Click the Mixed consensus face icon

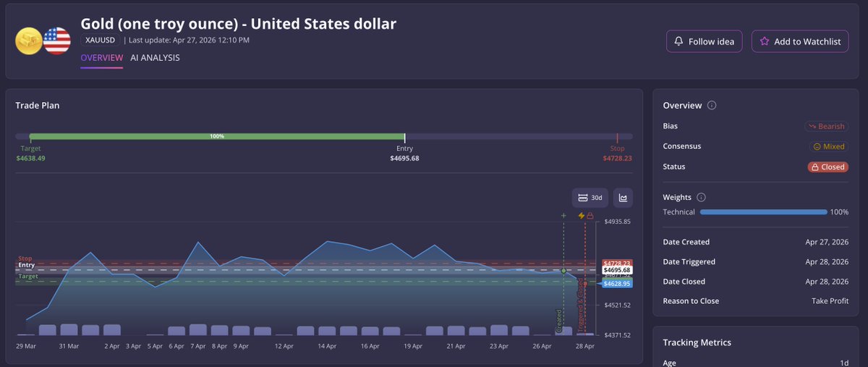(817, 146)
